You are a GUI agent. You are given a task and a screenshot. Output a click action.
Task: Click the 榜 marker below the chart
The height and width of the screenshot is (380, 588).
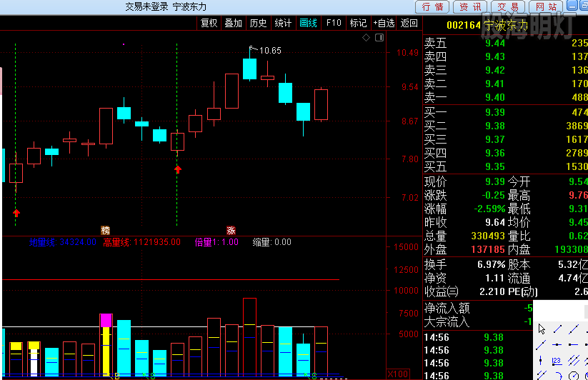click(x=105, y=230)
